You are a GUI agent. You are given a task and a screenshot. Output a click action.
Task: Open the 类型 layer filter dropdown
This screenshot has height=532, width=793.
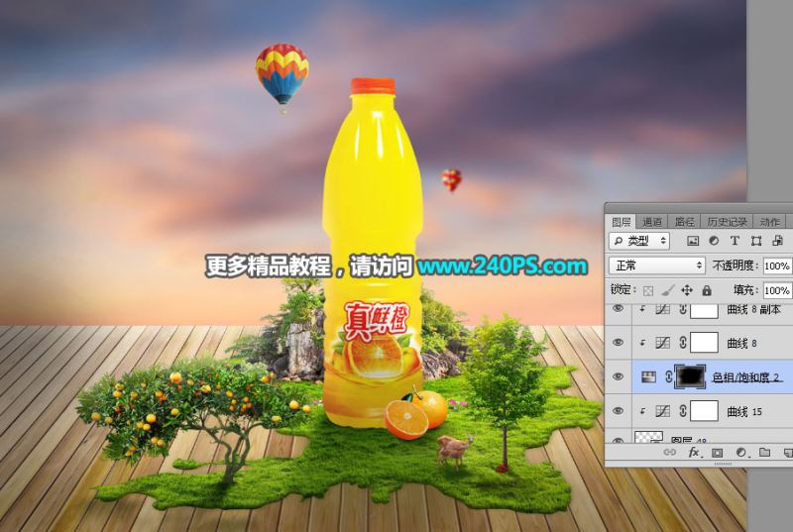pos(639,241)
